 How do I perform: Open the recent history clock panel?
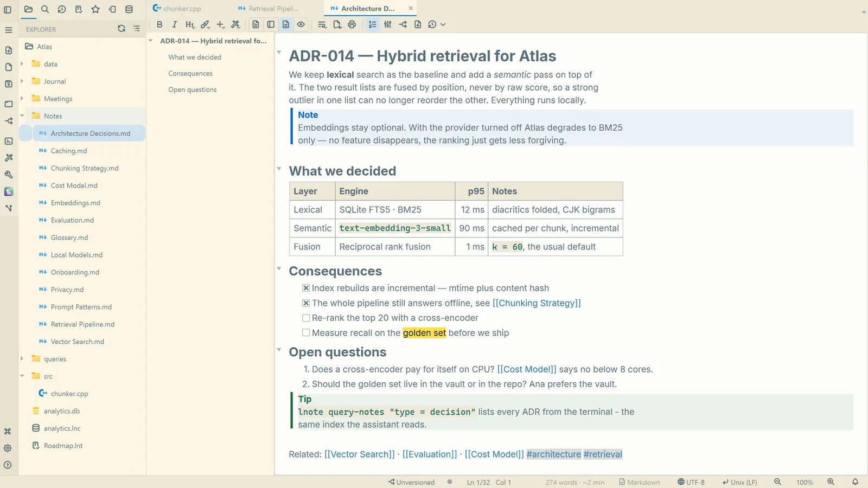62,9
